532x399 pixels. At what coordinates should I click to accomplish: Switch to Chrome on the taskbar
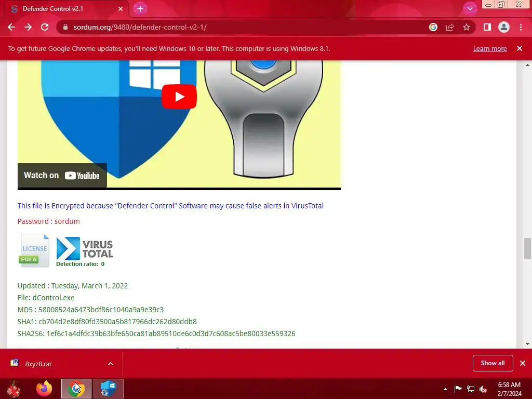point(76,389)
